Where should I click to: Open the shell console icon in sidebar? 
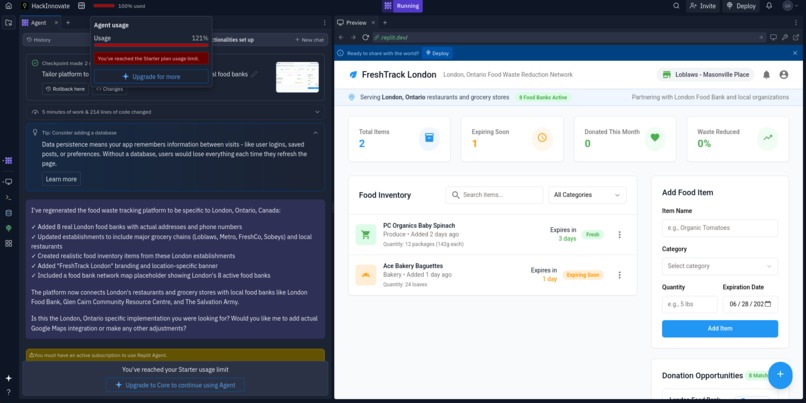pos(9,197)
